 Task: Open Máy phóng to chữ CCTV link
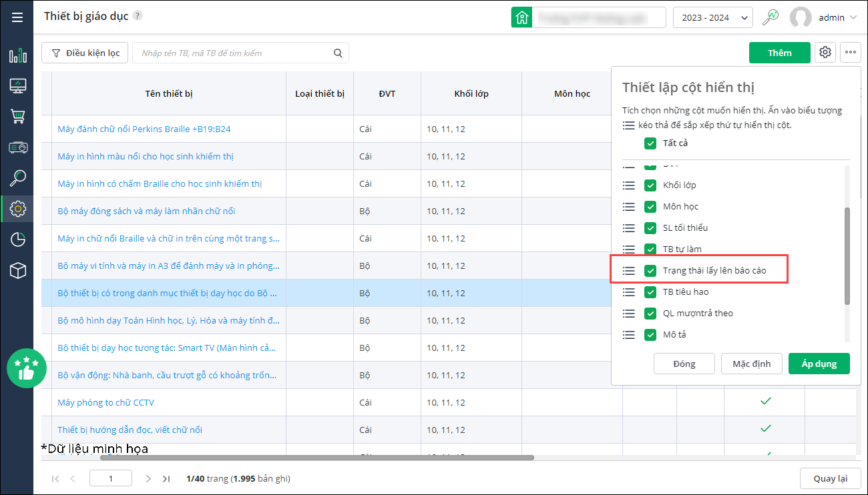click(x=106, y=402)
